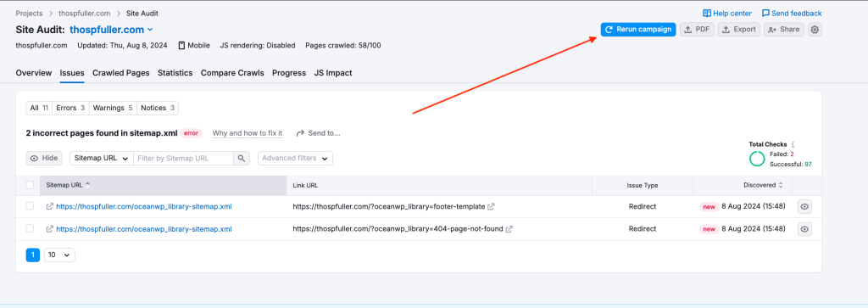
Task: Click the Total Checks progress ring
Action: tap(757, 159)
